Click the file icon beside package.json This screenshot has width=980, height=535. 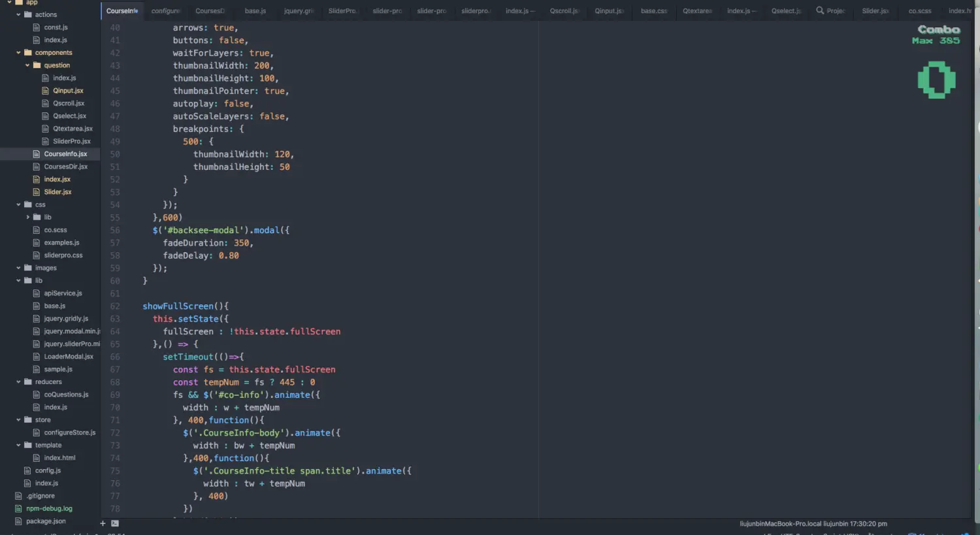tap(18, 521)
